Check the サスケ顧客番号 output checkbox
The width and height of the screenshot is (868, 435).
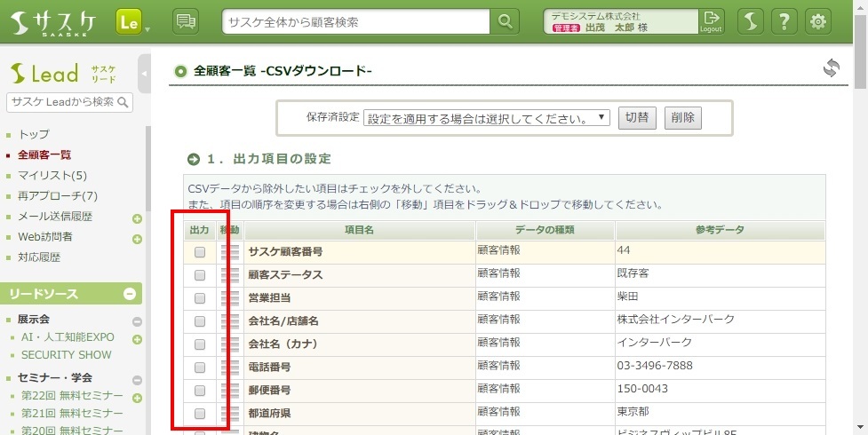[x=200, y=252]
